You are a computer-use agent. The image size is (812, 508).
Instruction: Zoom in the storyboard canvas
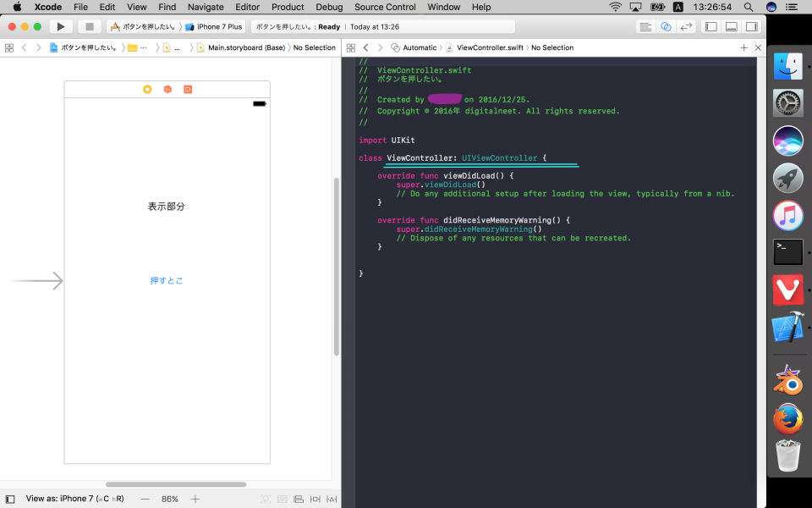pos(195,500)
